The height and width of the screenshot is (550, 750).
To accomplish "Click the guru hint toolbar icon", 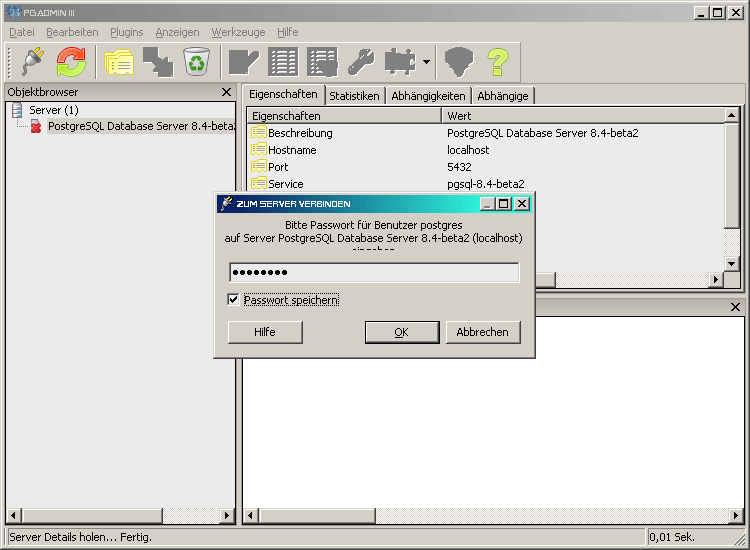I will pyautogui.click(x=459, y=62).
